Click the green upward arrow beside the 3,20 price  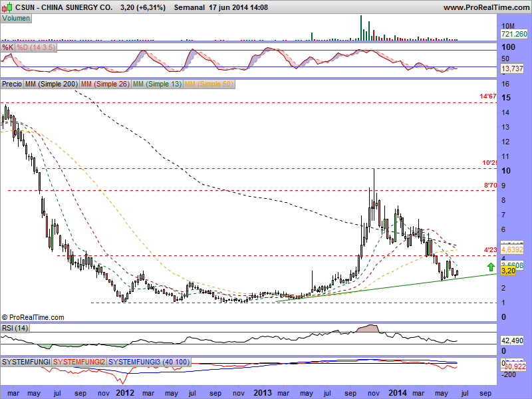click(491, 267)
